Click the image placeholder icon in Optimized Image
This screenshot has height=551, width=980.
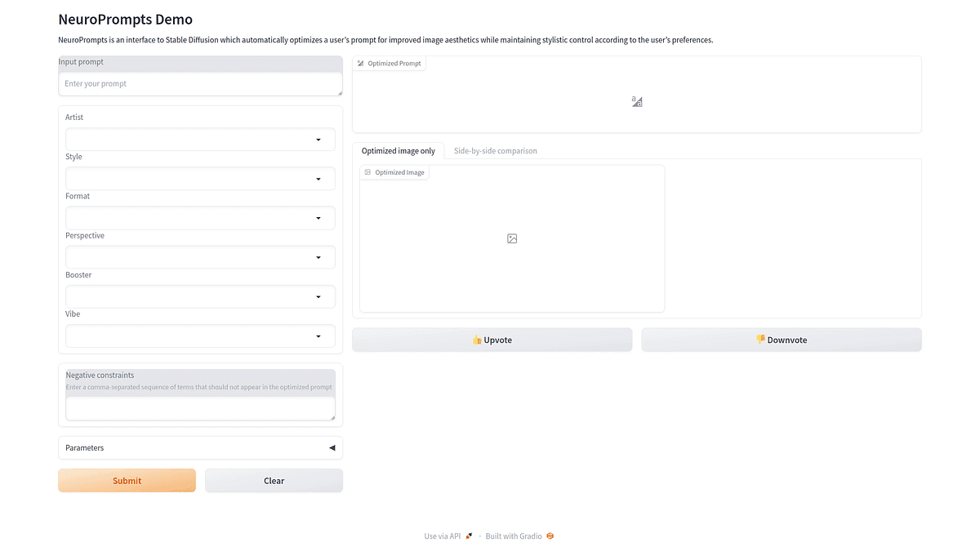pos(512,238)
